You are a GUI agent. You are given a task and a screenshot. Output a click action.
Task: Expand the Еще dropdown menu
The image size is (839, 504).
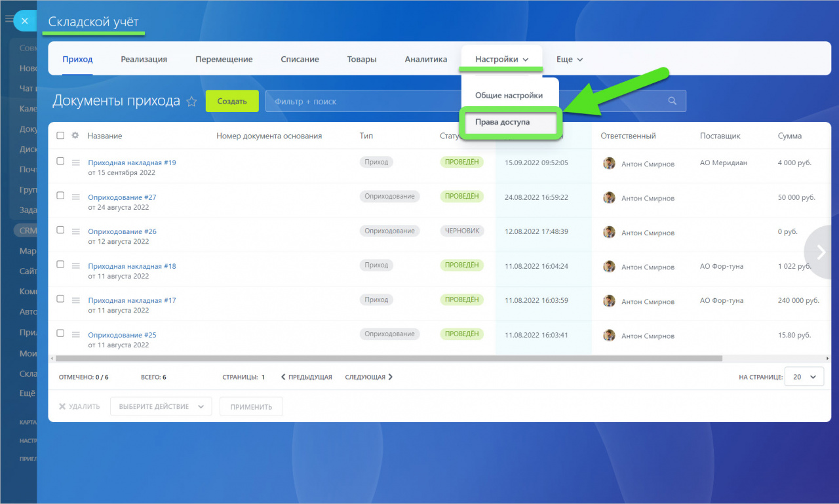point(569,59)
